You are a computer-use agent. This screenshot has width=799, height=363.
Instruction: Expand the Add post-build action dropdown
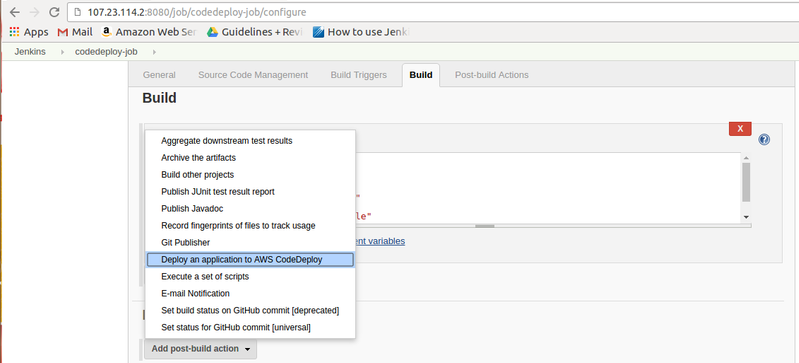[x=200, y=349]
